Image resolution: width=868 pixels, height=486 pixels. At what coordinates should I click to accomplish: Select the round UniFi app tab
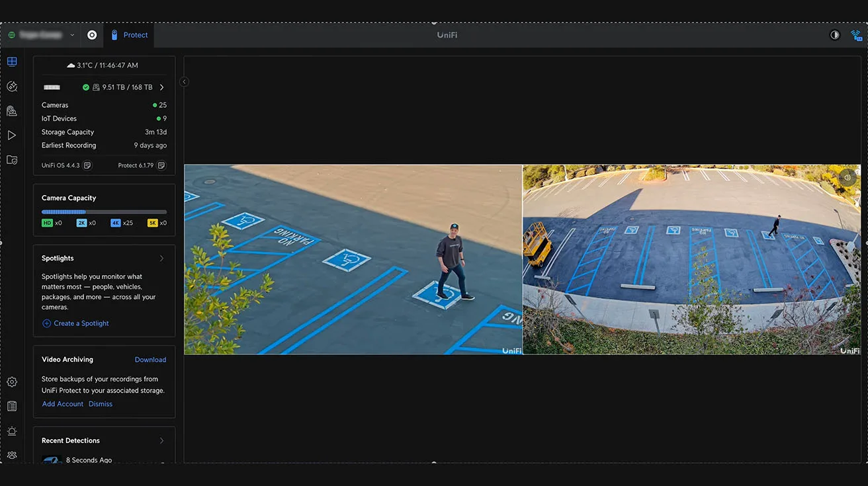(92, 35)
